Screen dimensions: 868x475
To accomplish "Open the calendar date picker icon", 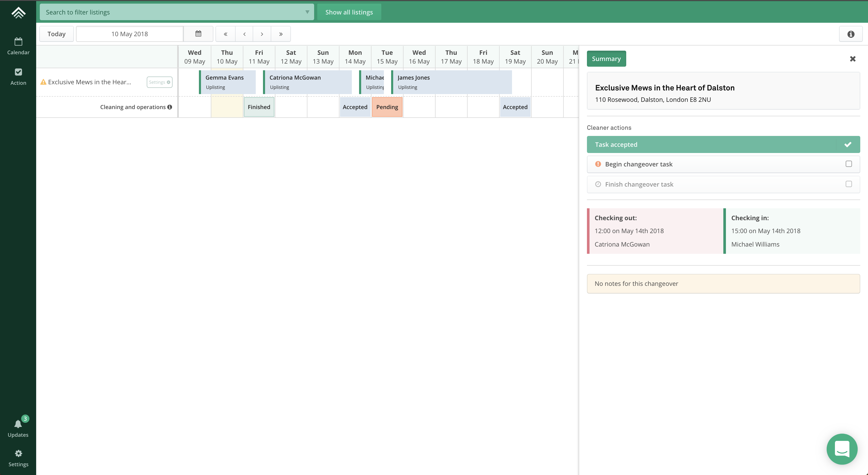I will [x=198, y=34].
